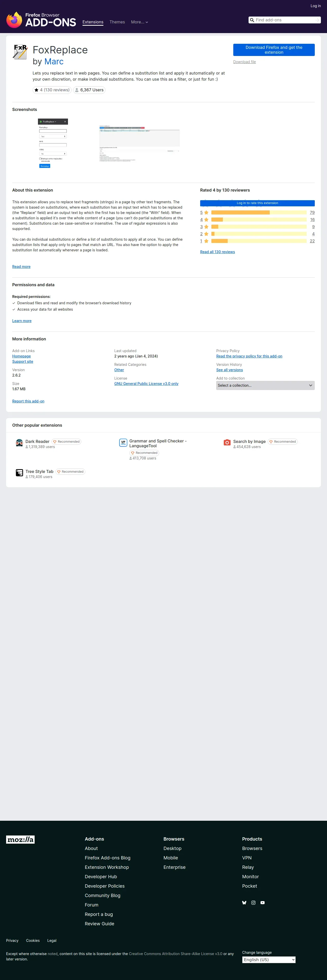This screenshot has height=980, width=327.
Task: Click the Privacy footer link
Action: click(x=12, y=941)
